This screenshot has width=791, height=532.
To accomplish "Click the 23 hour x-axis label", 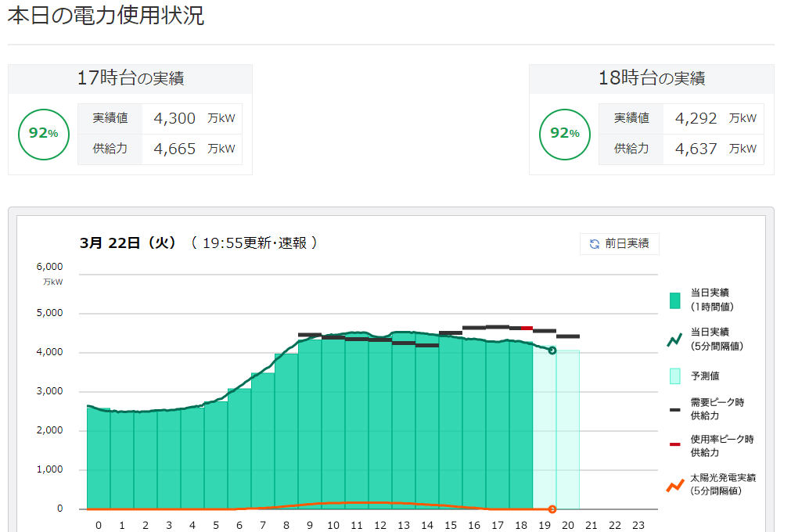I will pos(638,526).
